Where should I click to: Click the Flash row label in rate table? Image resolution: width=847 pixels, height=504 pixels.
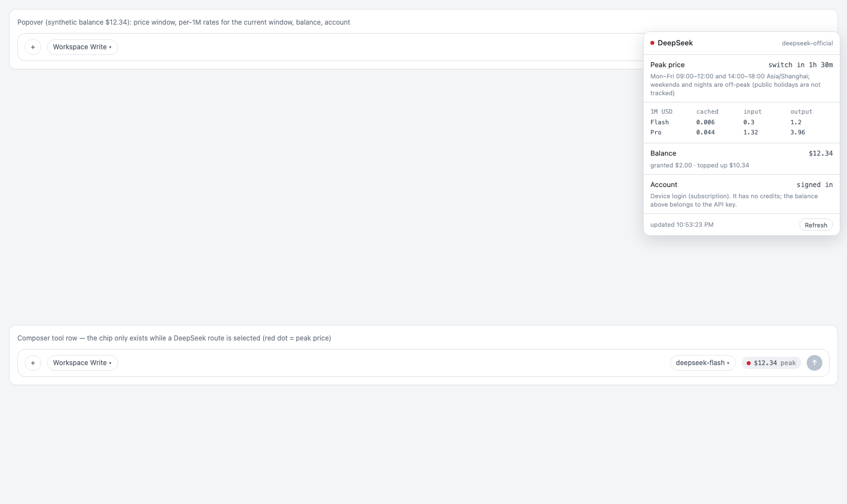[659, 122]
